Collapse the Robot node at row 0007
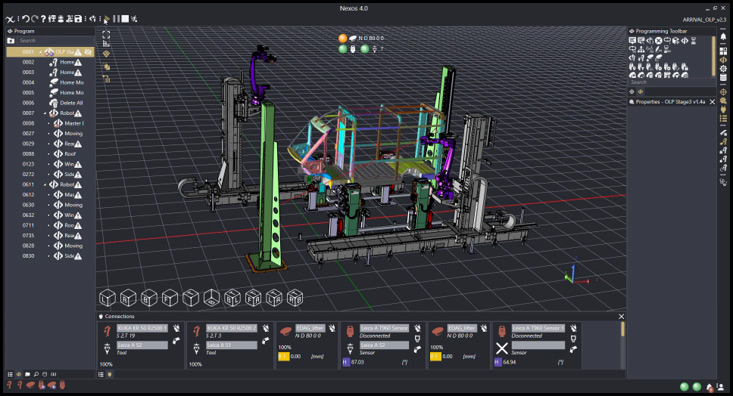Viewport: 733px width, 396px height. pyautogui.click(x=45, y=113)
